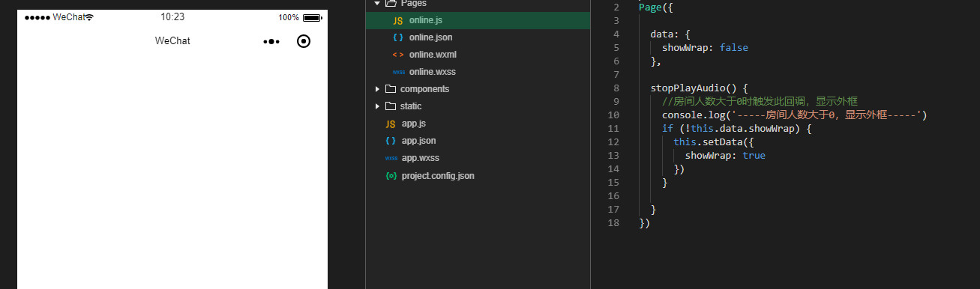Expand the components folder arrow
This screenshot has height=289, width=980.
(377, 89)
